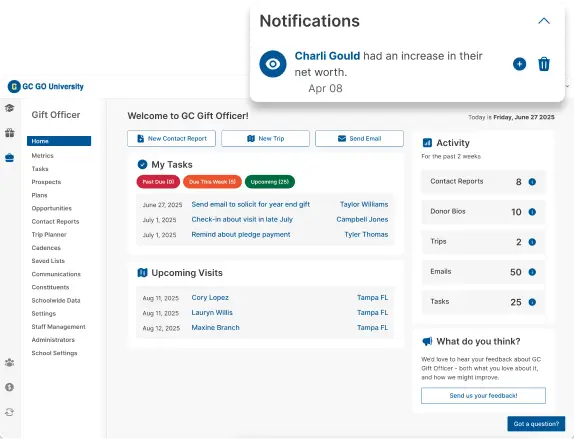This screenshot has height=439, width=574.
Task: Open the dollar coin sidebar icon
Action: [10, 387]
